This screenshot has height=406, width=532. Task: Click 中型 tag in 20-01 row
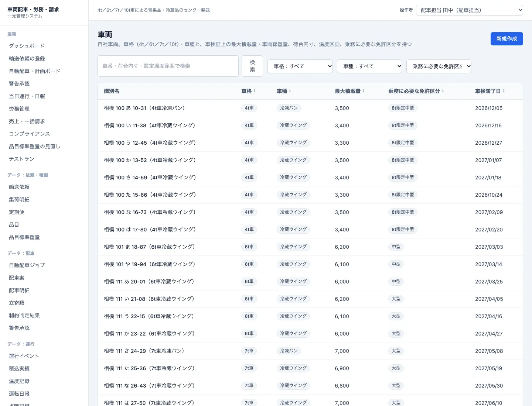pos(396,282)
